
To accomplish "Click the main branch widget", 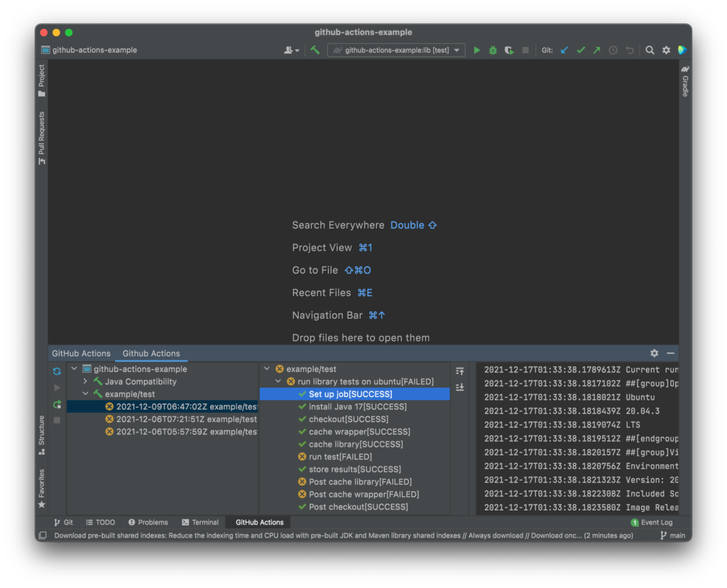I will pos(673,535).
